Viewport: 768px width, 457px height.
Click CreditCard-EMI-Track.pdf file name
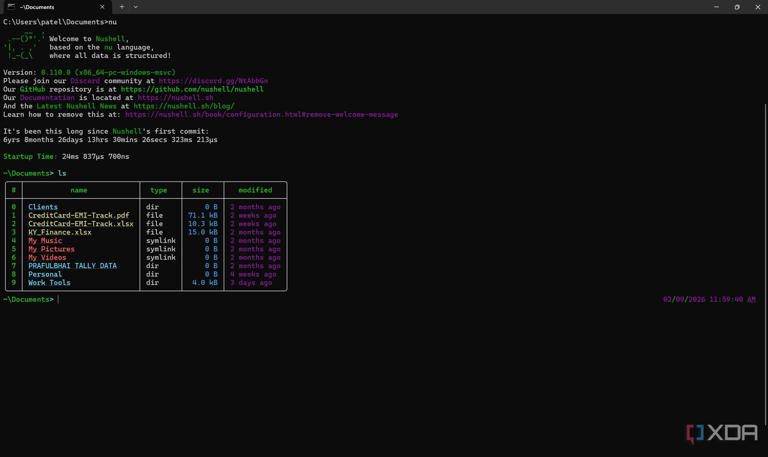(79, 215)
